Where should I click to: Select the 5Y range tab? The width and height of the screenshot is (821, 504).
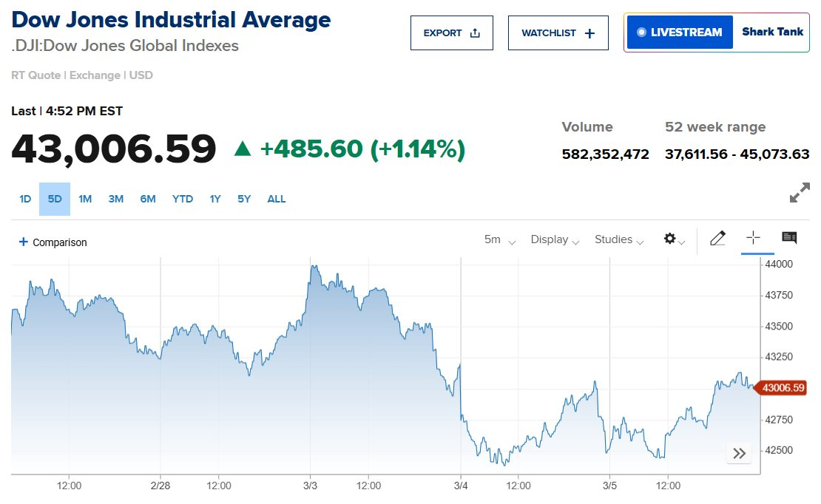point(244,199)
